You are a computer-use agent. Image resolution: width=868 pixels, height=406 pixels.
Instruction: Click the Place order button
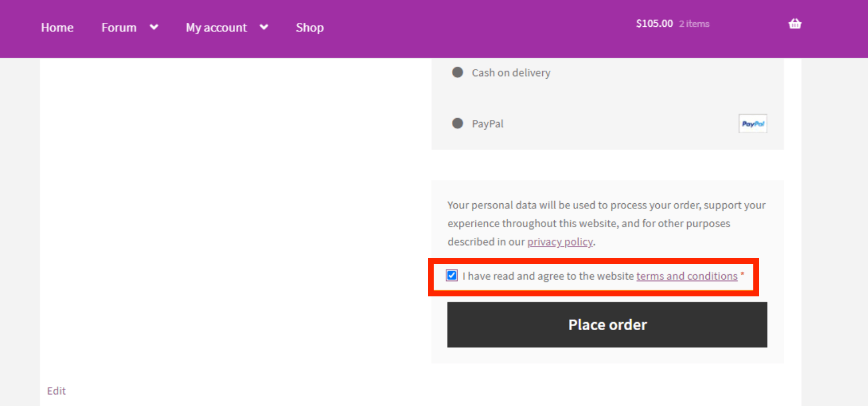607,324
